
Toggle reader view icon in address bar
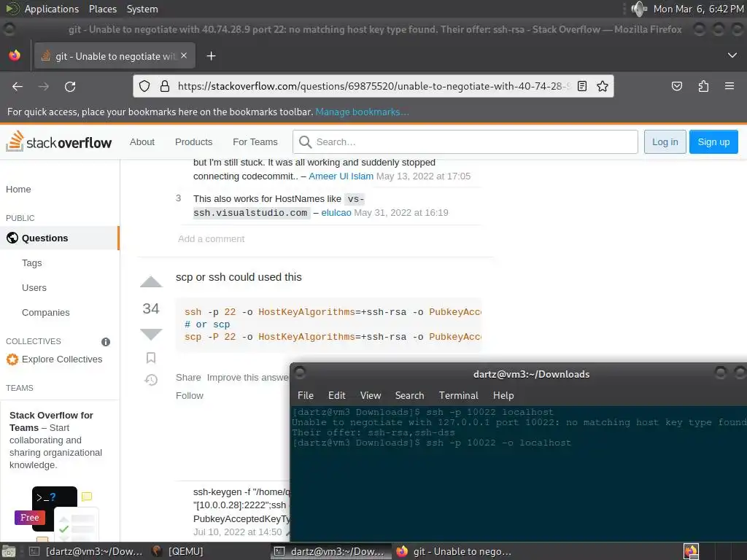pyautogui.click(x=581, y=86)
